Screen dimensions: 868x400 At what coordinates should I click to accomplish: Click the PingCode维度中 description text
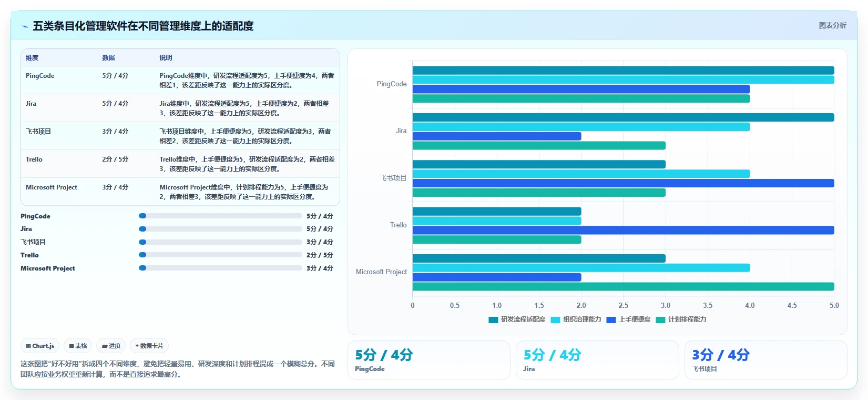(247, 81)
